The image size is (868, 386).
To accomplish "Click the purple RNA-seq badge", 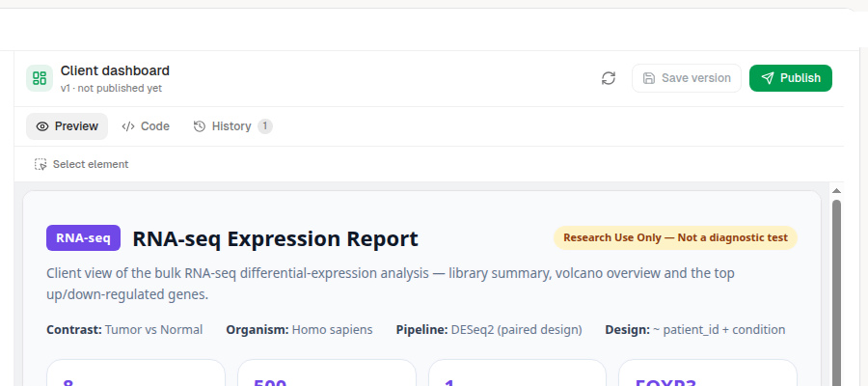I will tap(83, 238).
